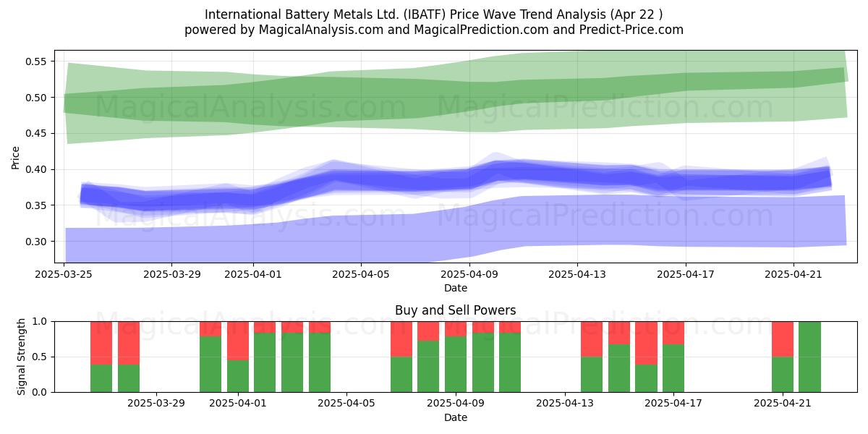The width and height of the screenshot is (868, 434).
Task: Click the 2025-03-25 date tick on price chart
Action: tap(64, 274)
